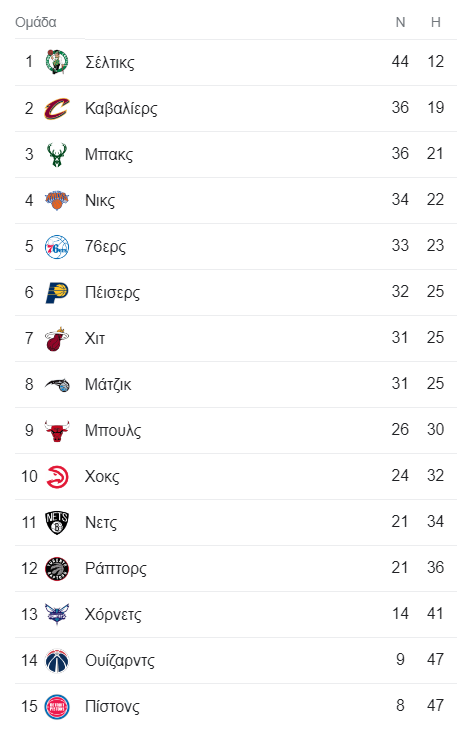Image resolution: width=457 pixels, height=736 pixels.
Task: Select the Ουίζαρντς team name
Action: pos(120,660)
